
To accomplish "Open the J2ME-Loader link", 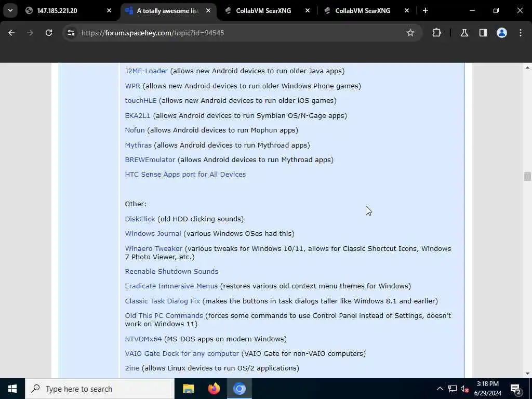I will pos(146,71).
